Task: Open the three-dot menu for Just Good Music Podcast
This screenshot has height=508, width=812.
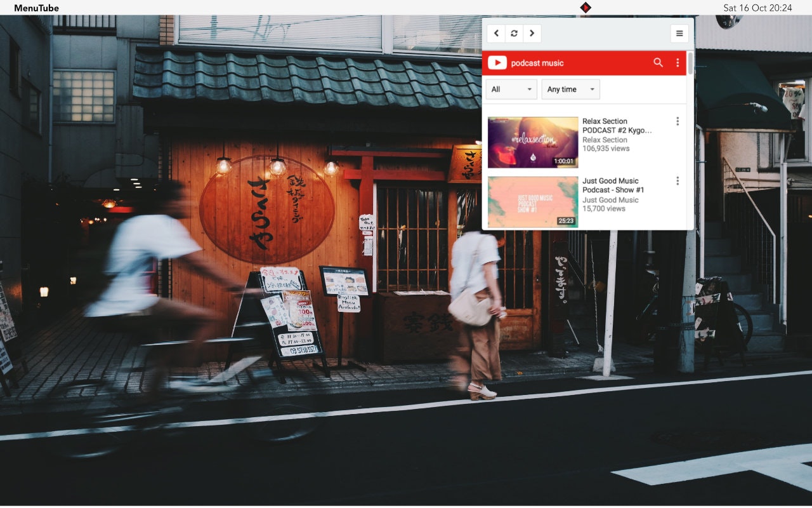Action: pos(677,180)
